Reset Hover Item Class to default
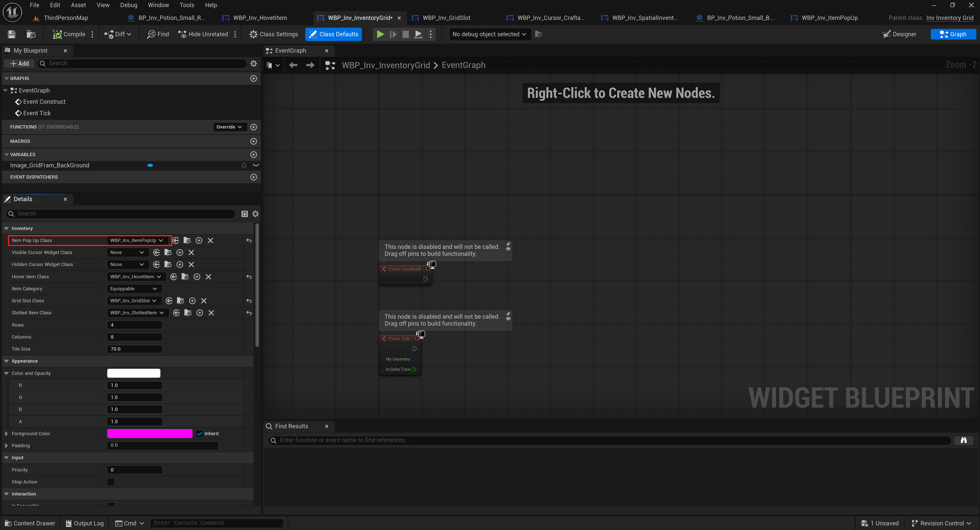 249,277
